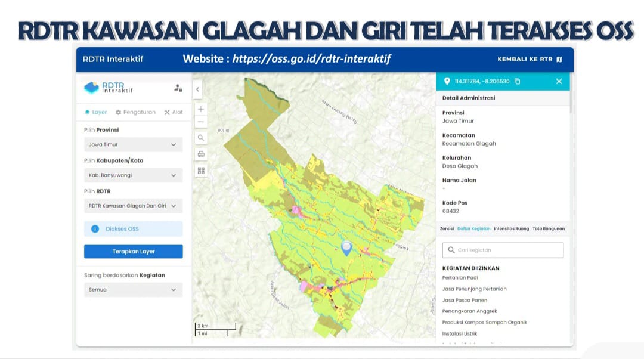The height and width of the screenshot is (359, 644).
Task: Zoom in on the map
Action: tap(201, 109)
